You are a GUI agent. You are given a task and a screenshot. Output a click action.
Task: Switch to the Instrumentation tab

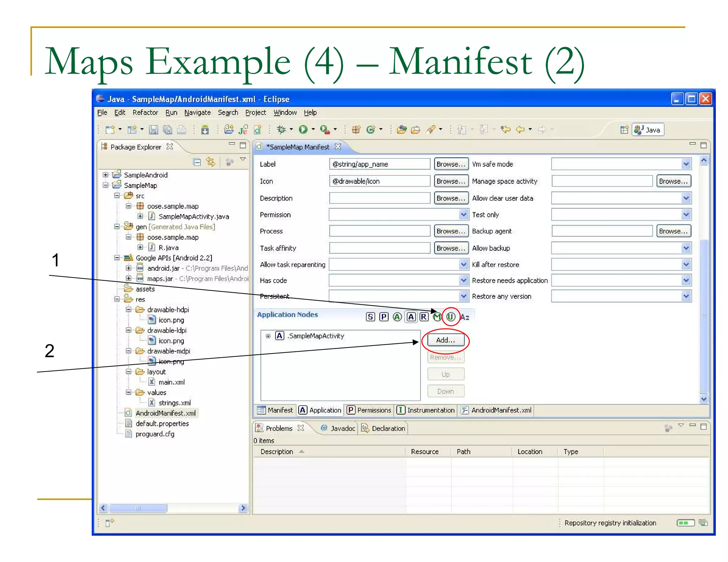425,410
